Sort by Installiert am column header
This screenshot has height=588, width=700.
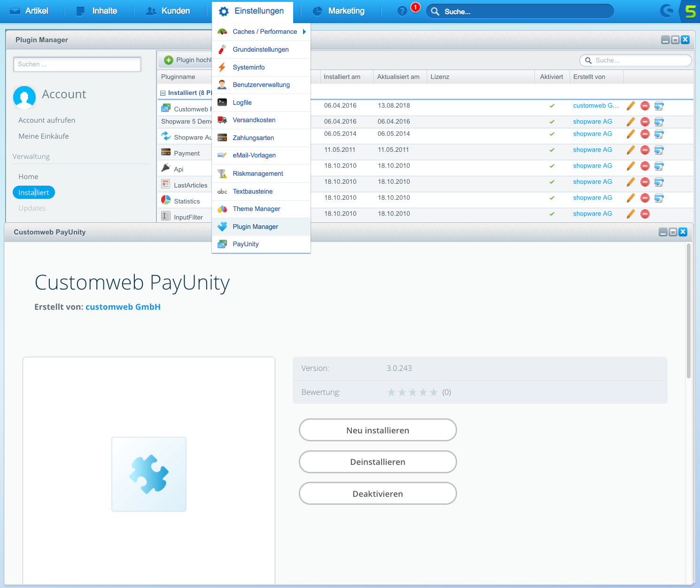347,77
